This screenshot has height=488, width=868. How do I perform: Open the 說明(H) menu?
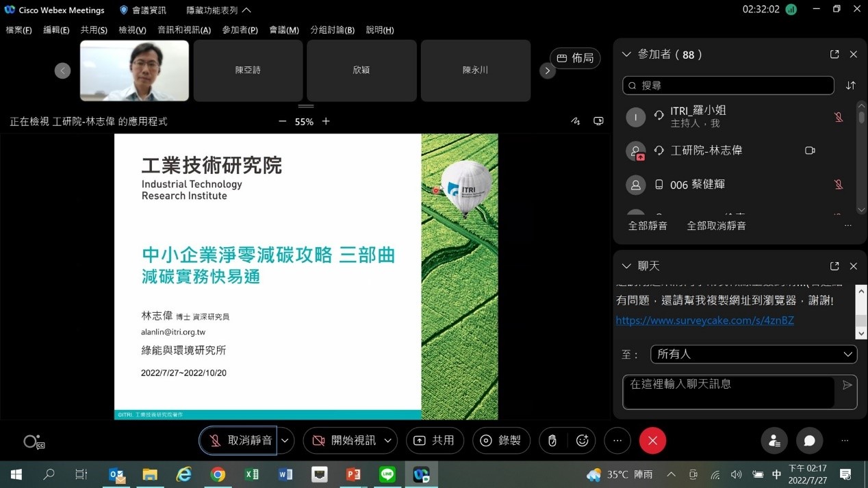[x=380, y=30]
